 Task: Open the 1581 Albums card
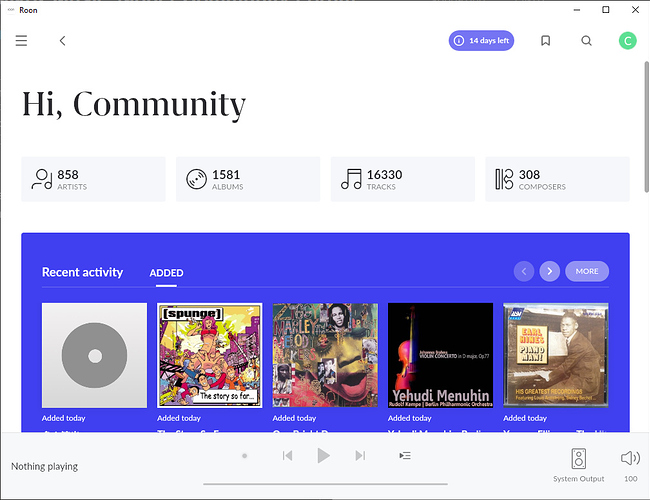click(x=248, y=180)
